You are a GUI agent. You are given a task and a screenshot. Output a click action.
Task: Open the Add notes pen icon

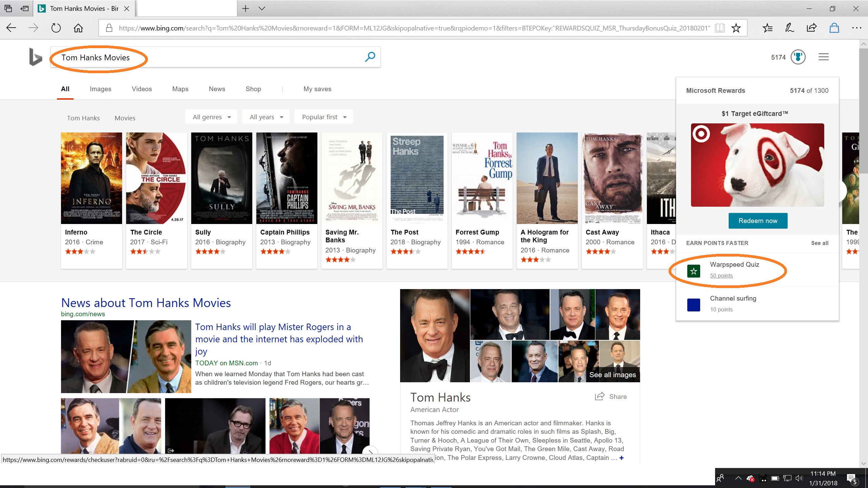[x=790, y=28]
